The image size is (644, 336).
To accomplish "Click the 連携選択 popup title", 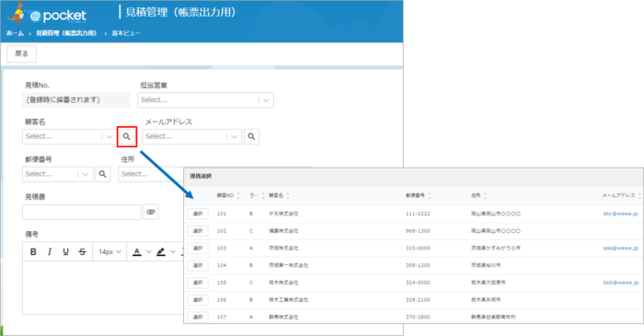I will [x=201, y=176].
